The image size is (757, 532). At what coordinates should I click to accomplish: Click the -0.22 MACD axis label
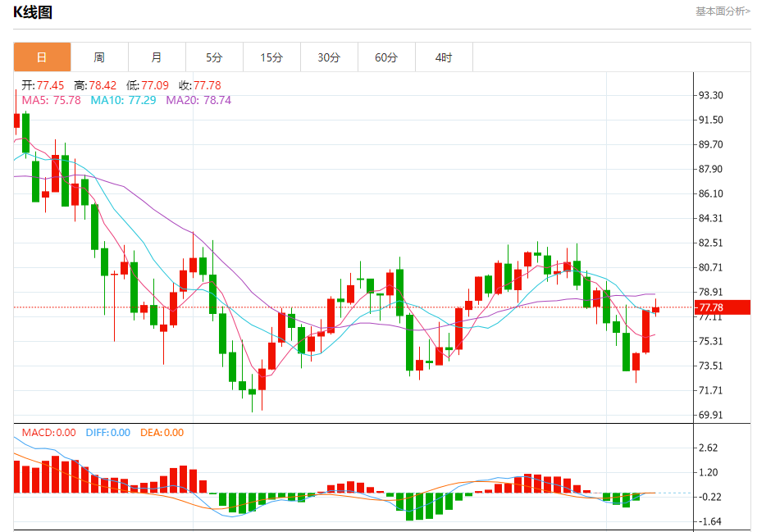(709, 497)
